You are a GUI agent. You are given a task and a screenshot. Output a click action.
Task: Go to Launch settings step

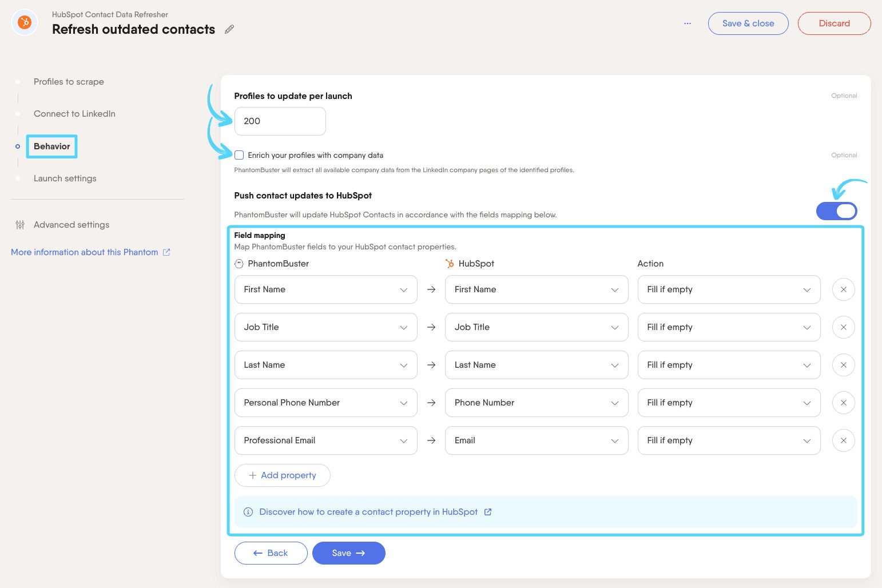[x=65, y=178]
